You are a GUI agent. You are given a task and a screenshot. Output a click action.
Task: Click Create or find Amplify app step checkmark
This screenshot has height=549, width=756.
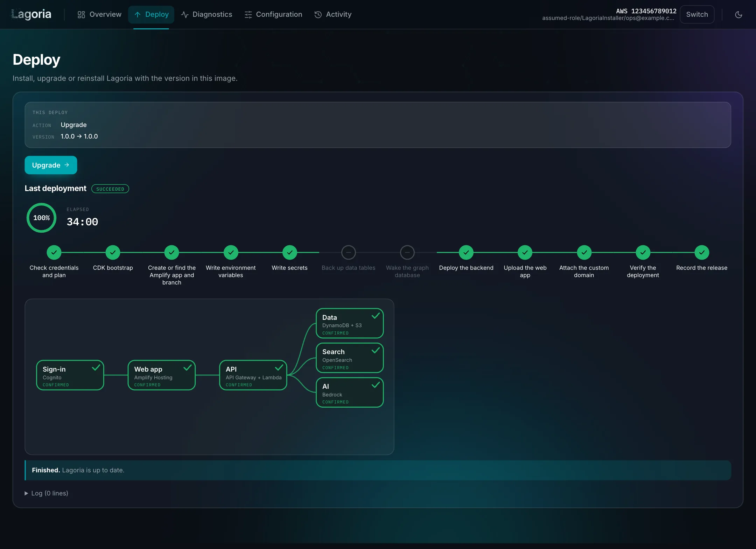[x=171, y=252]
